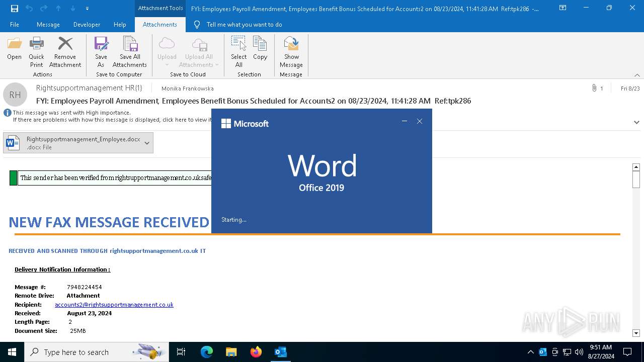Open the Windows Start menu

(x=12, y=352)
